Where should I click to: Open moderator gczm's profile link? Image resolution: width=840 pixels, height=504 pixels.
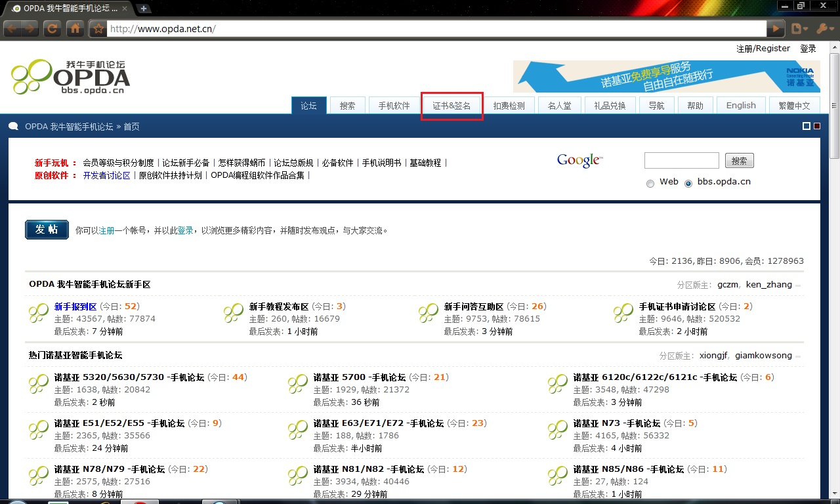click(728, 285)
